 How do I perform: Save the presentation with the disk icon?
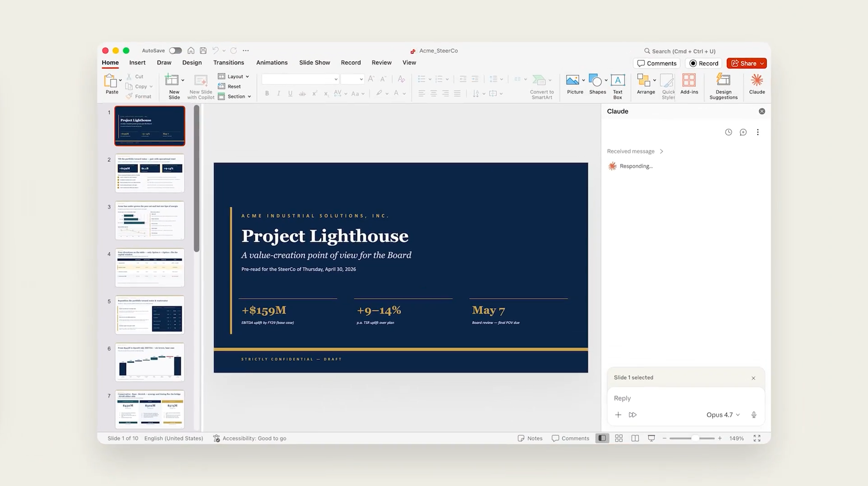click(203, 50)
